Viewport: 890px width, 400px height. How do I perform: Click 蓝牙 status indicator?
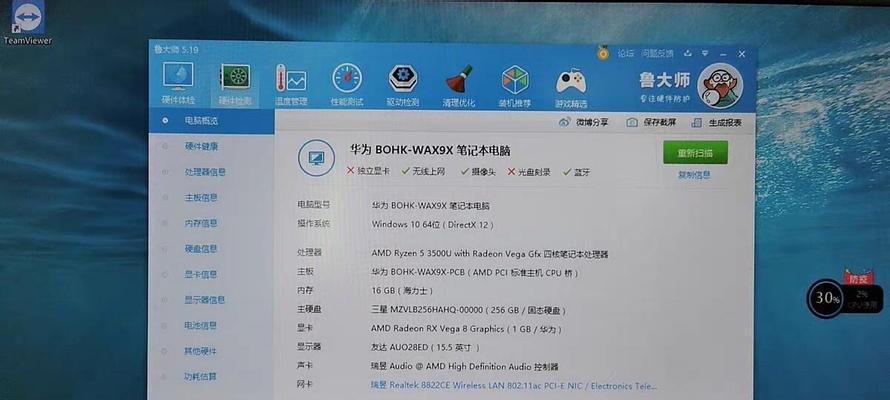[x=576, y=172]
